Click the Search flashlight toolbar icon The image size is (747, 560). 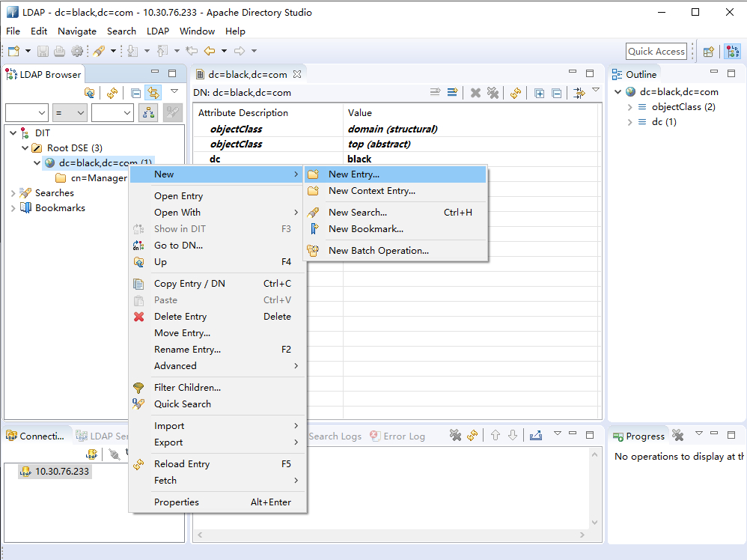99,51
